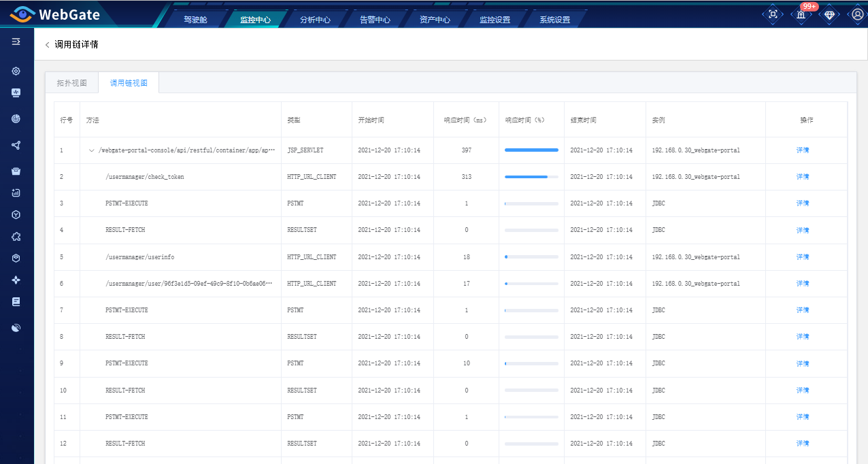Viewport: 868px width, 464px height.
Task: Open the hexagon gear sidebar icon
Action: [x=16, y=71]
